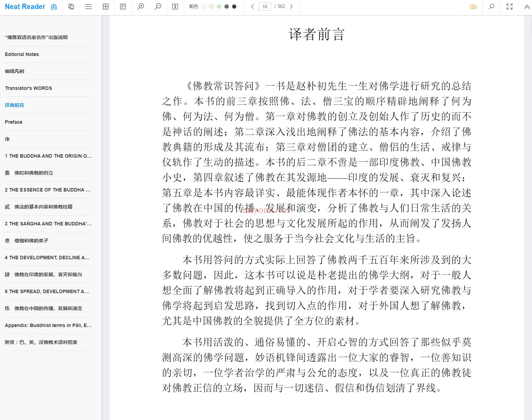Open chapter 2 THE ESSENCE OF THE BUDDHA

[48, 190]
